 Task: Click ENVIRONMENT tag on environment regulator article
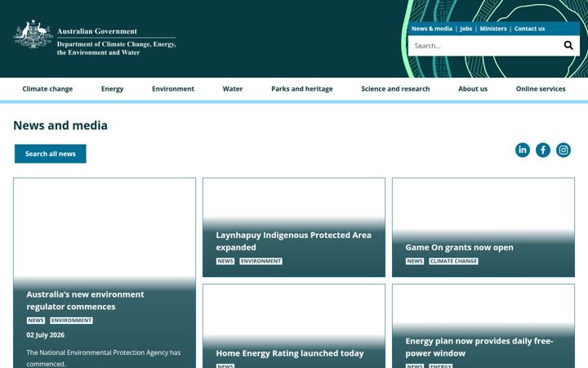pyautogui.click(x=71, y=321)
